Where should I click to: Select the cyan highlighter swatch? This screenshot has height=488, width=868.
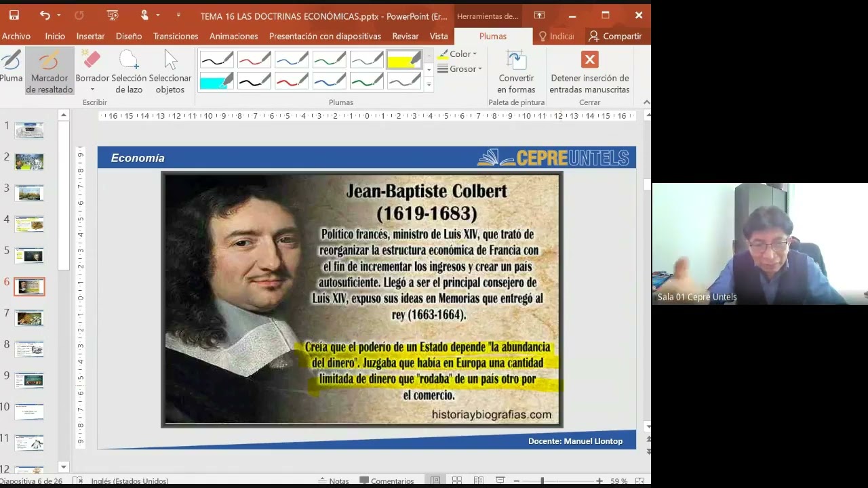click(x=217, y=81)
